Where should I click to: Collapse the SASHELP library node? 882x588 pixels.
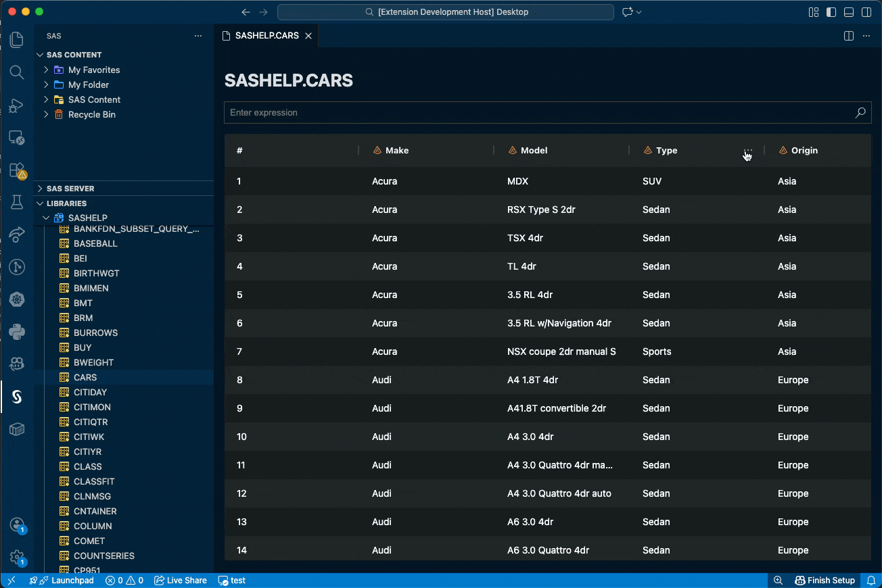click(x=46, y=218)
